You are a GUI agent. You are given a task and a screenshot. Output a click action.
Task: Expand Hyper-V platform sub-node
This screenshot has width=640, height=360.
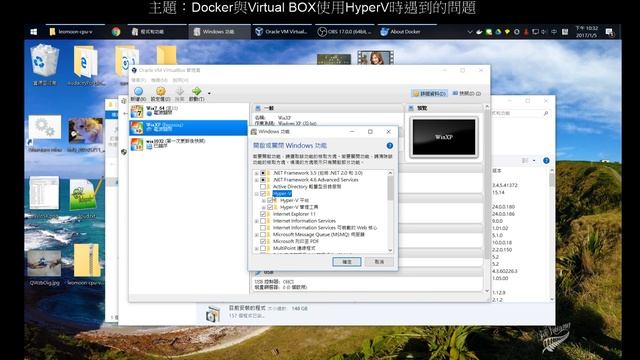click(x=264, y=200)
